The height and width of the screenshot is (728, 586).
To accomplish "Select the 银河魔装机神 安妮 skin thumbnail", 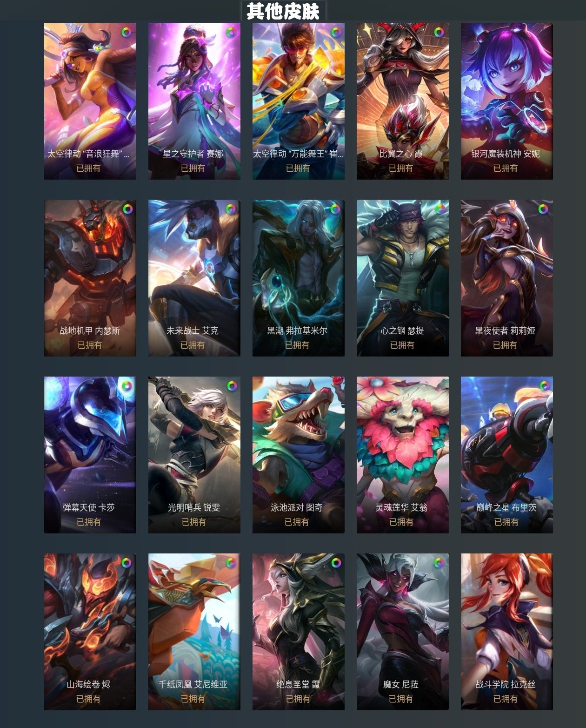I will click(507, 101).
